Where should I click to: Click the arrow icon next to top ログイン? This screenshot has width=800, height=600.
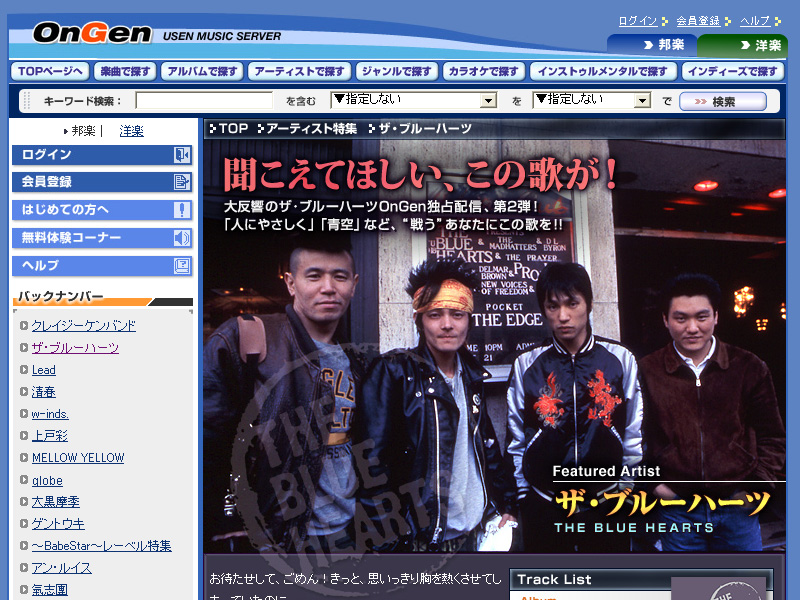[664, 21]
